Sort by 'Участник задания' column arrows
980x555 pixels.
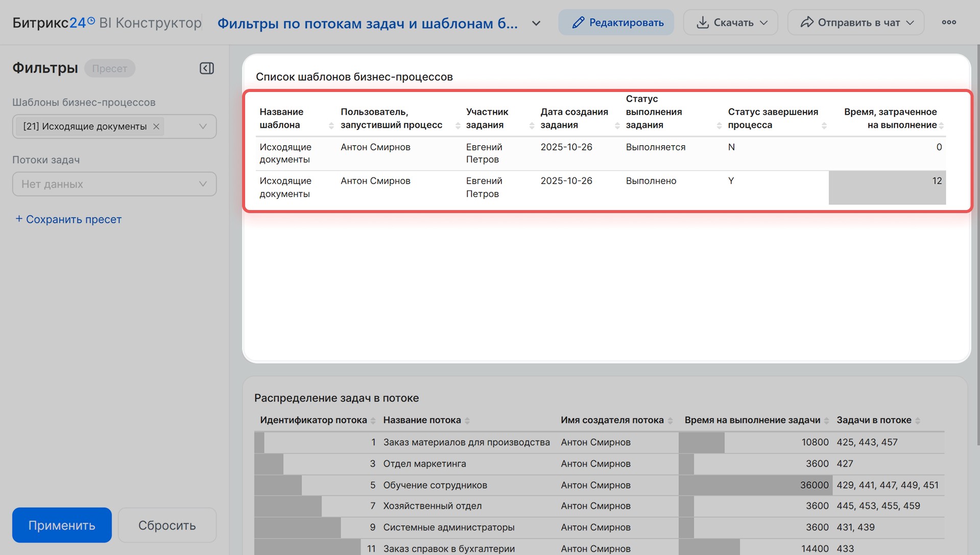532,126
